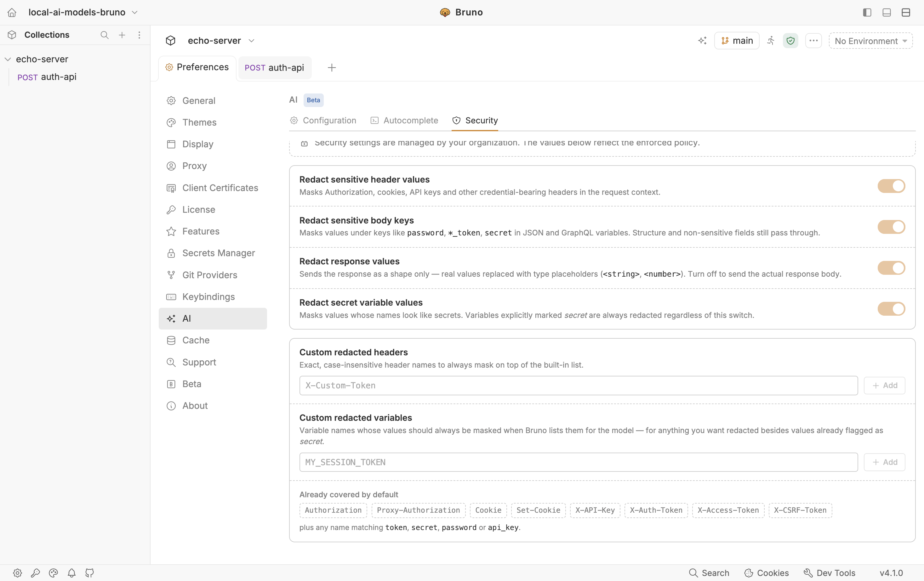Open Cache preferences section
The height and width of the screenshot is (581, 924).
[213, 341]
